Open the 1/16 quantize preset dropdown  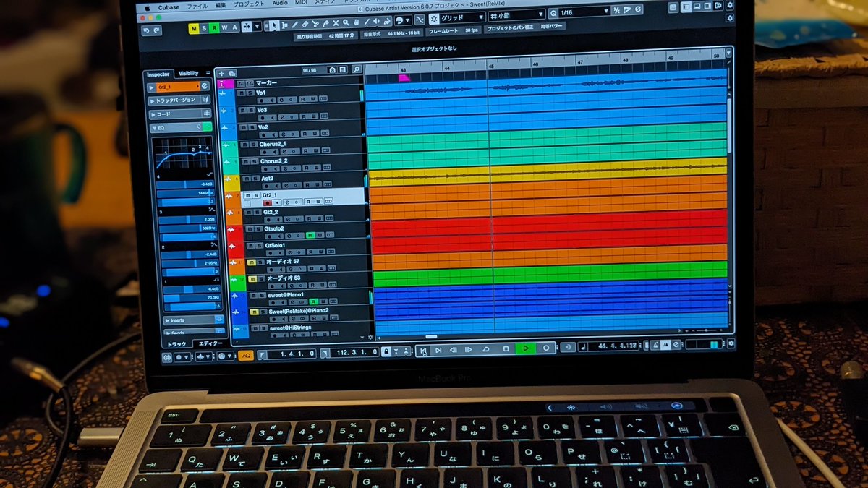584,12
